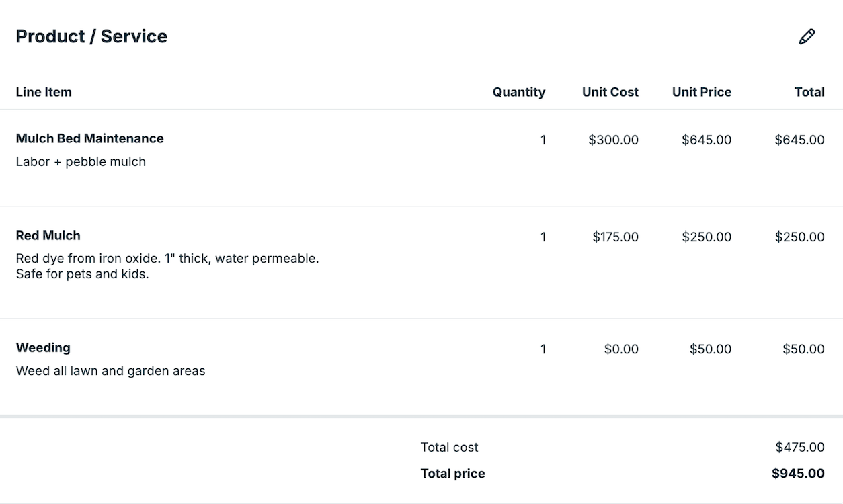The width and height of the screenshot is (843, 504).
Task: Click the Unit Price column header
Action: coord(701,92)
